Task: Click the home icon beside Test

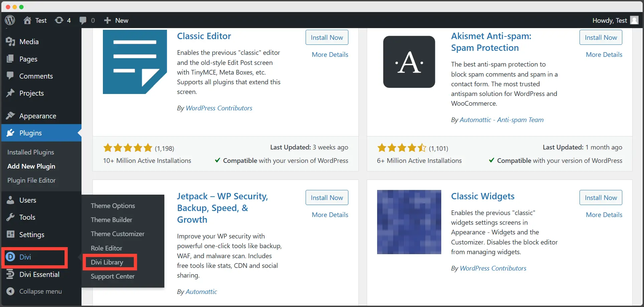Action: [x=27, y=20]
